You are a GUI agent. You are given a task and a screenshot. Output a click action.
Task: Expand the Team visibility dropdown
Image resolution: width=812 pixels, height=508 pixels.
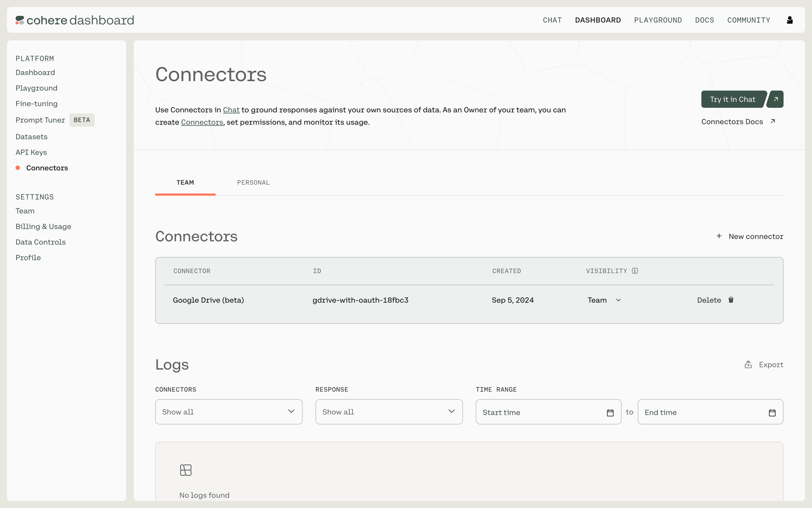coord(604,300)
